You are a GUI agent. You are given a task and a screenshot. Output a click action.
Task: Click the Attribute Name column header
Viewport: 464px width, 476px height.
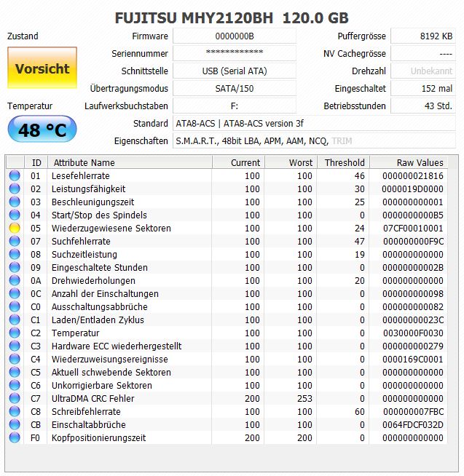pyautogui.click(x=130, y=163)
